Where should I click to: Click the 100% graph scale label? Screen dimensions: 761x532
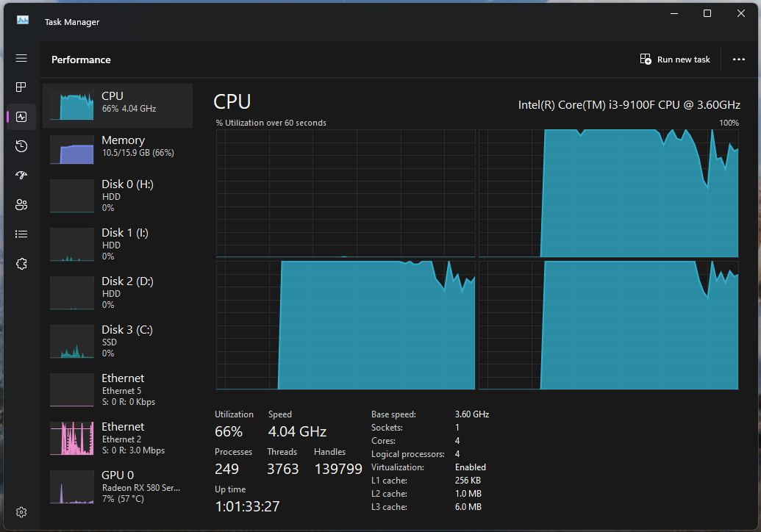[729, 123]
